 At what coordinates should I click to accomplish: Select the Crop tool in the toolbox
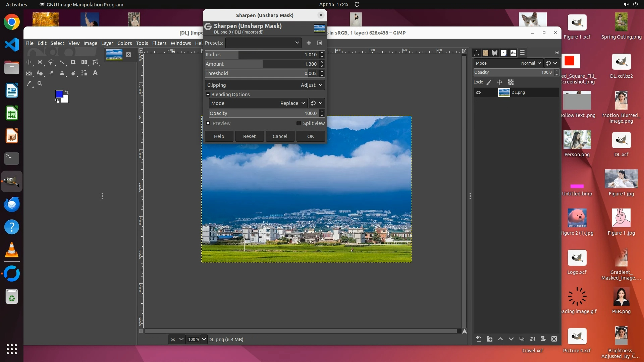click(73, 62)
